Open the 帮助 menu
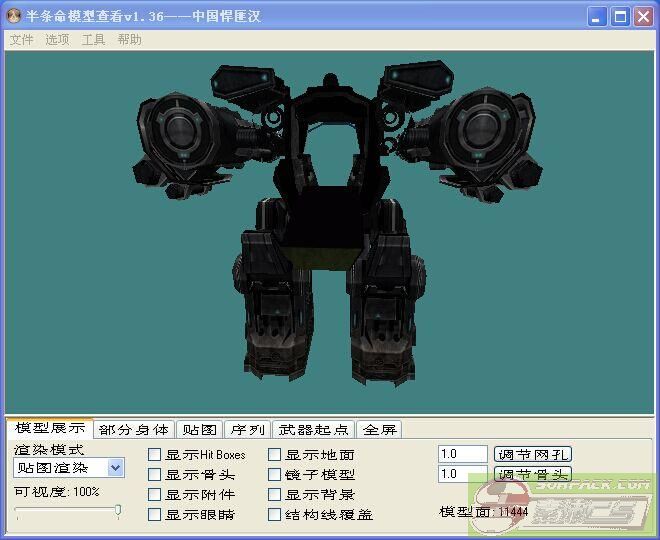660x540 pixels. click(x=129, y=40)
